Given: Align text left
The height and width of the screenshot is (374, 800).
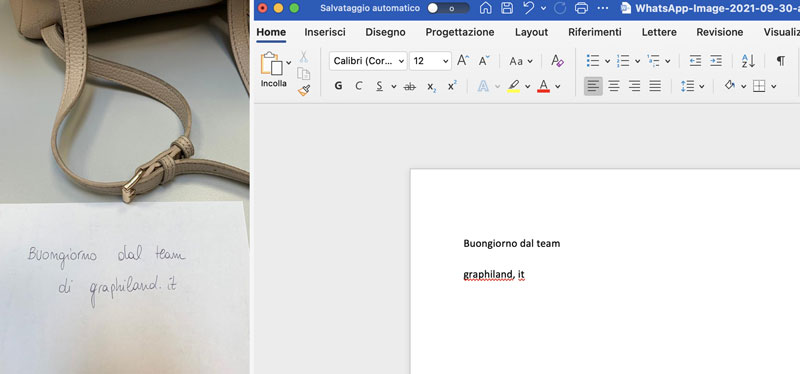Looking at the screenshot, I should (593, 86).
